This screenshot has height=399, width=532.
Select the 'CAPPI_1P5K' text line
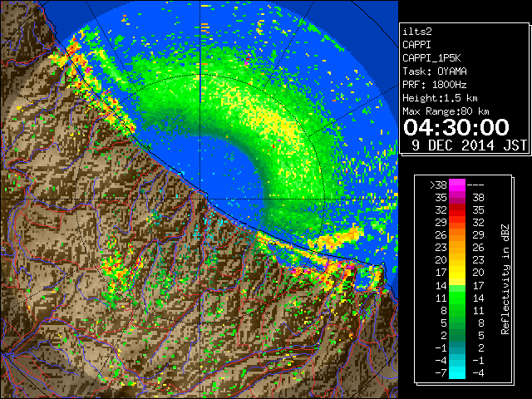click(431, 58)
